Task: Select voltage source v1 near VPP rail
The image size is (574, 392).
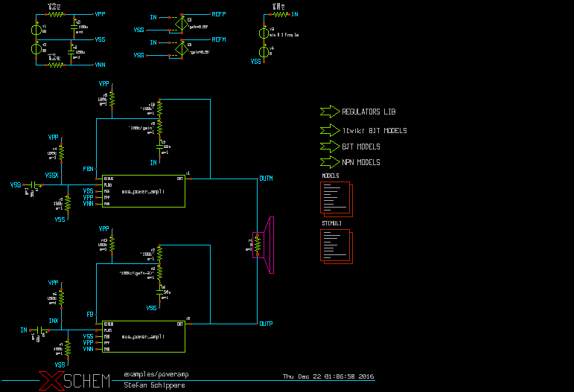Action: 35,30
